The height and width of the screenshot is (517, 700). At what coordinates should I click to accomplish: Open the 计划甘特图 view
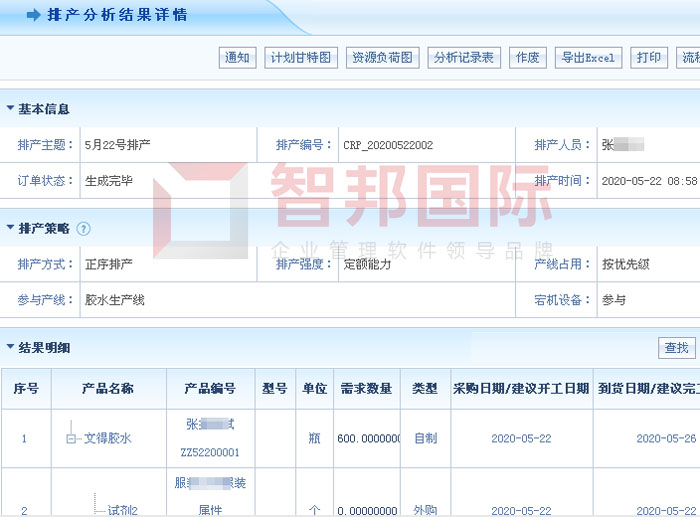pyautogui.click(x=302, y=58)
